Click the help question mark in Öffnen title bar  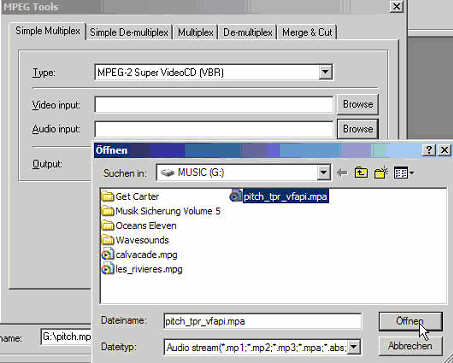429,150
